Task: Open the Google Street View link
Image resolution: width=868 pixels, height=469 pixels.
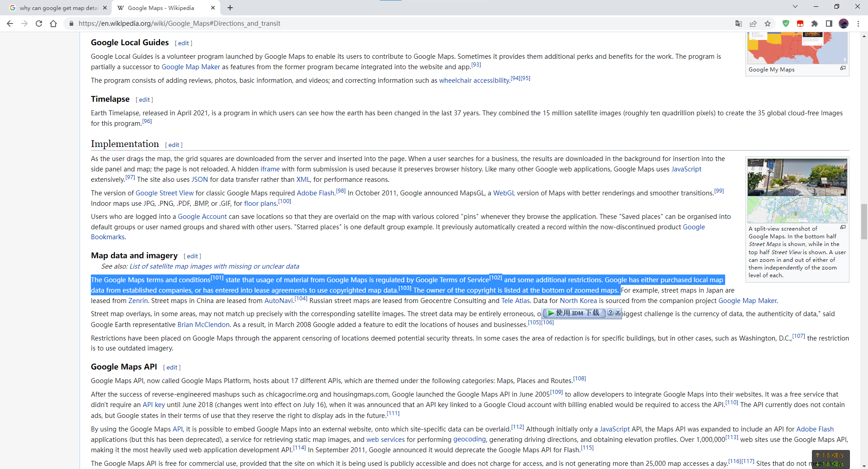Action: 165,193
